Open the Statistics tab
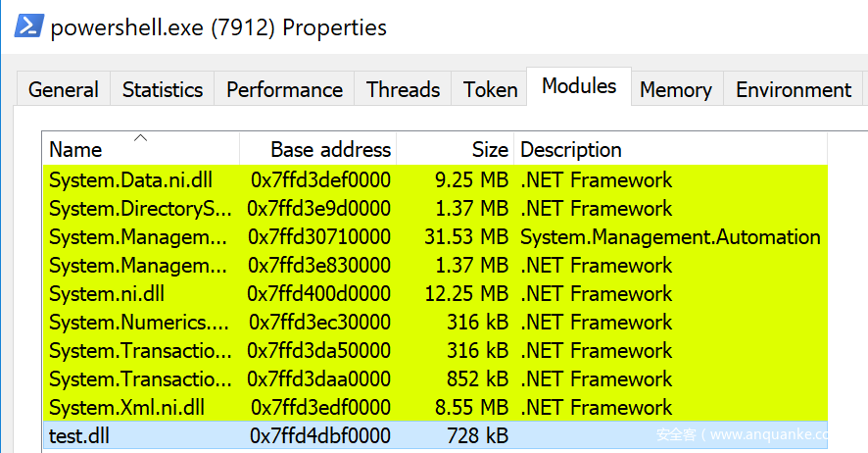868x453 pixels. click(163, 90)
